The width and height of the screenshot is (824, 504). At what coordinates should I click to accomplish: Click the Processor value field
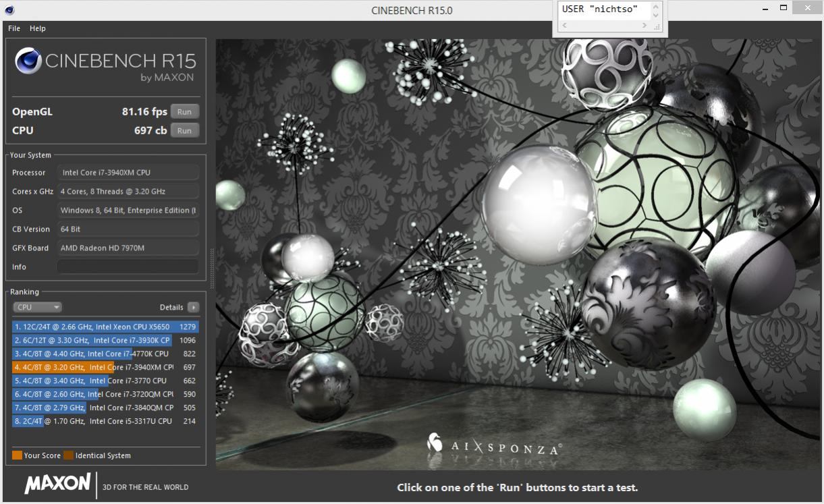(x=128, y=172)
